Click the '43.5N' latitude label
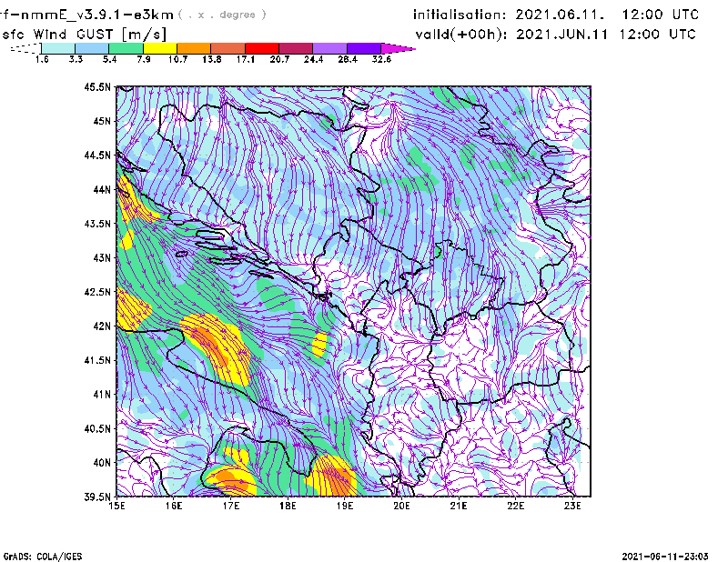Screen dimensions: 728x562 coord(97,224)
